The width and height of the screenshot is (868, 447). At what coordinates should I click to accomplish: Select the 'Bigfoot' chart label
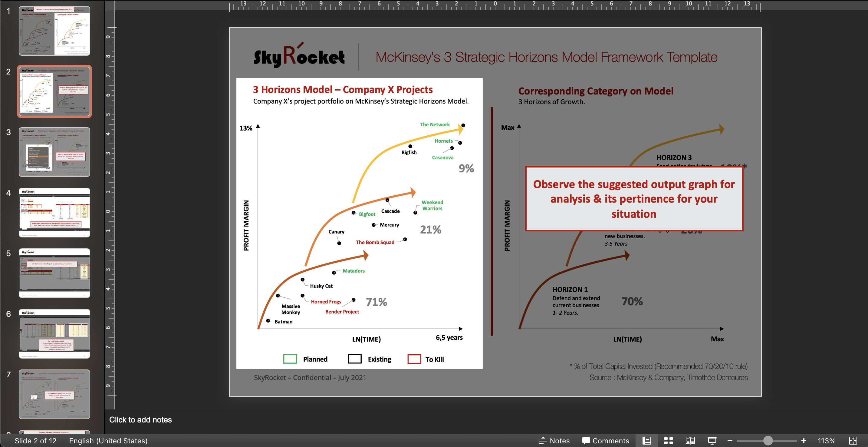pyautogui.click(x=367, y=214)
